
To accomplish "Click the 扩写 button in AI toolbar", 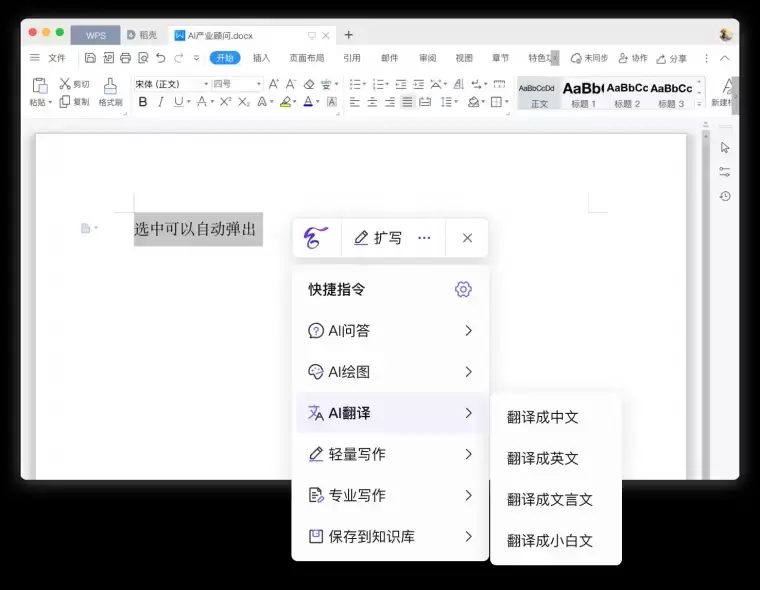I will click(378, 238).
